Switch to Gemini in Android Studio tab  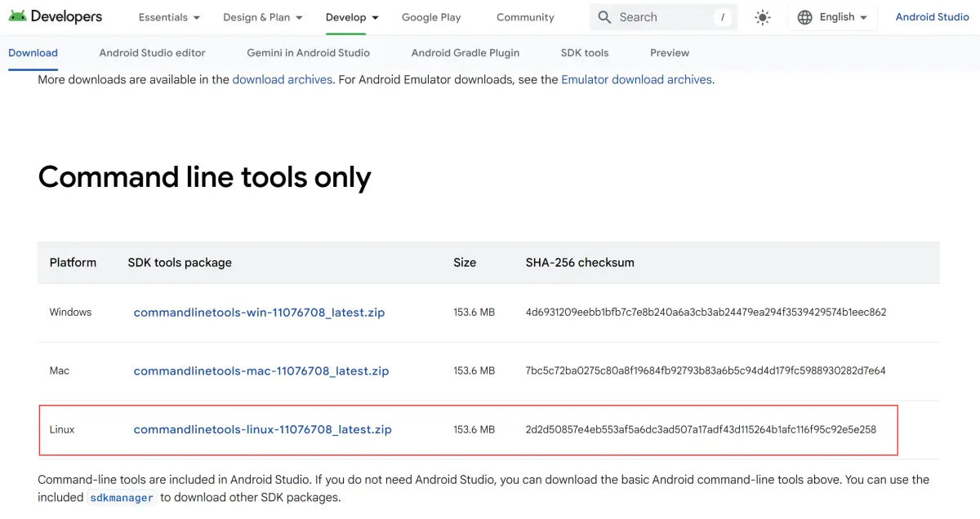(308, 52)
